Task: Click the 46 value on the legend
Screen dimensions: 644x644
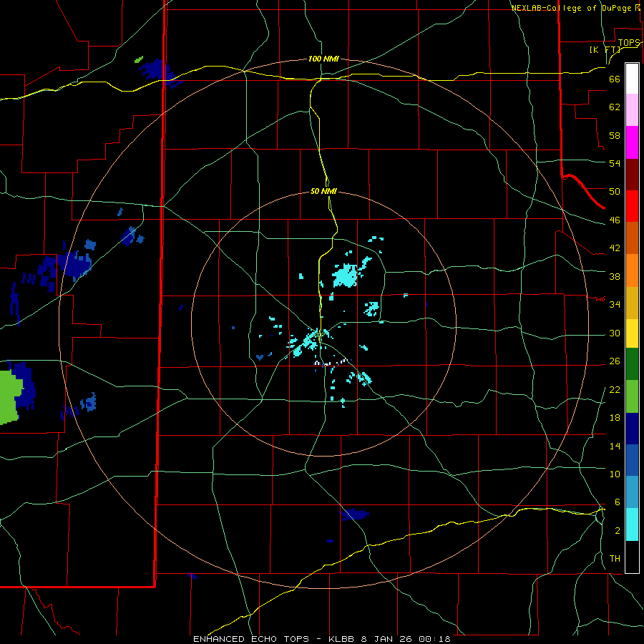Action: (615, 220)
